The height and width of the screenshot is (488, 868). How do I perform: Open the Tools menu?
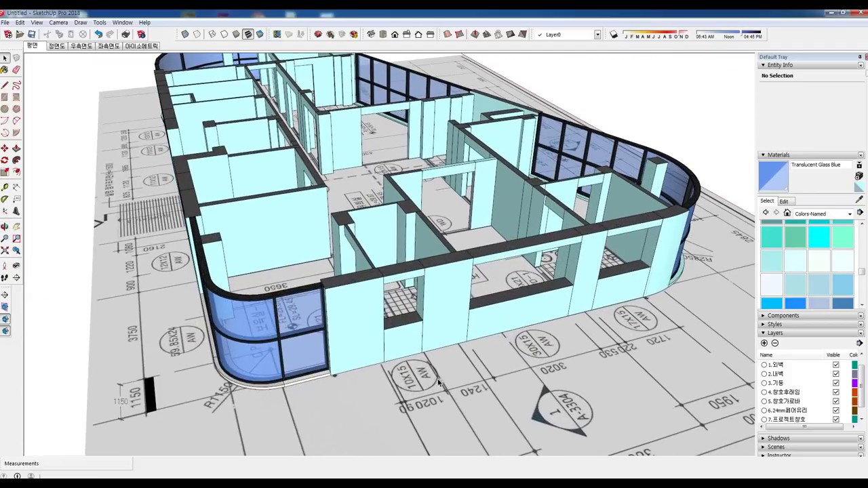pyautogui.click(x=100, y=22)
